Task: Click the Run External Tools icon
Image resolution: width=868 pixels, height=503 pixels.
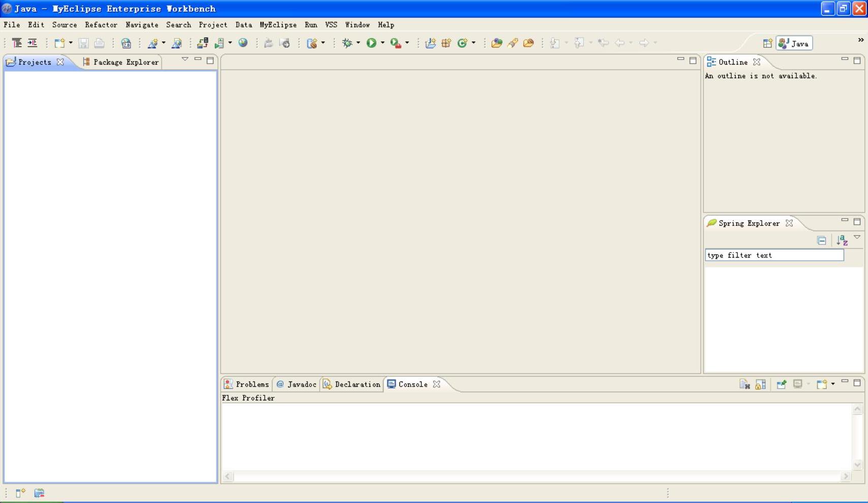Action: pos(395,43)
